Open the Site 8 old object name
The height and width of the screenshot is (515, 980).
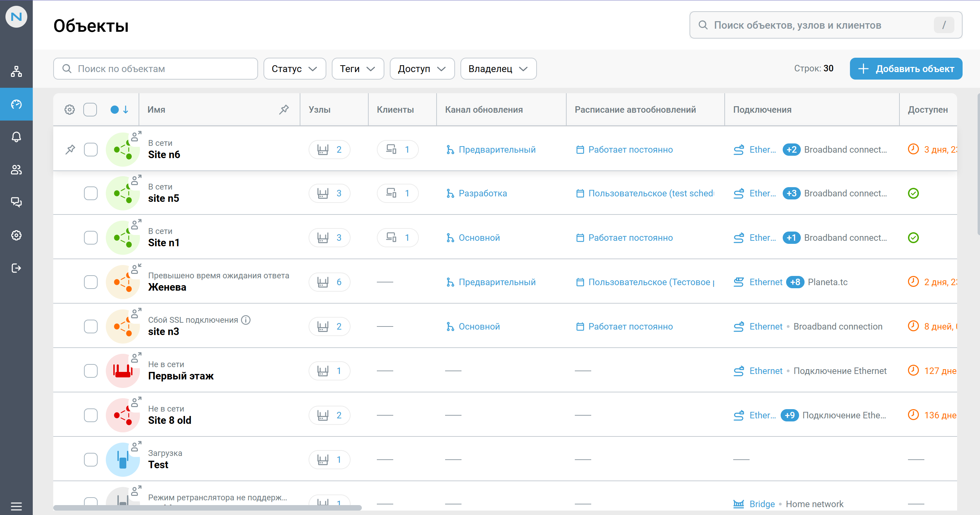point(170,420)
